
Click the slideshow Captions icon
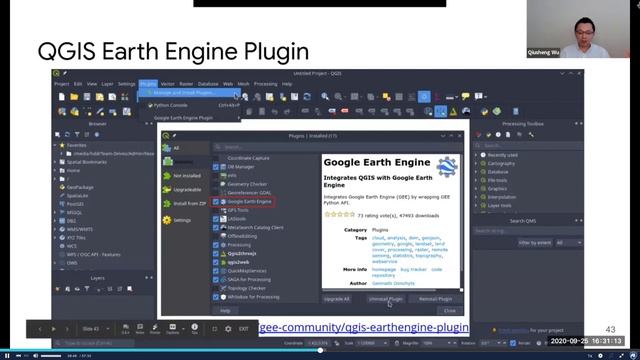tap(173, 329)
